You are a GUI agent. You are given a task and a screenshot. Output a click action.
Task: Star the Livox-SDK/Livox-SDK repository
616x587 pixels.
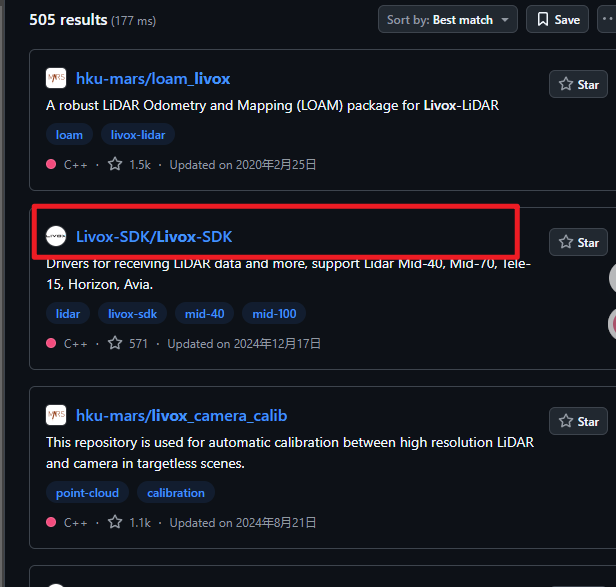[x=578, y=242]
